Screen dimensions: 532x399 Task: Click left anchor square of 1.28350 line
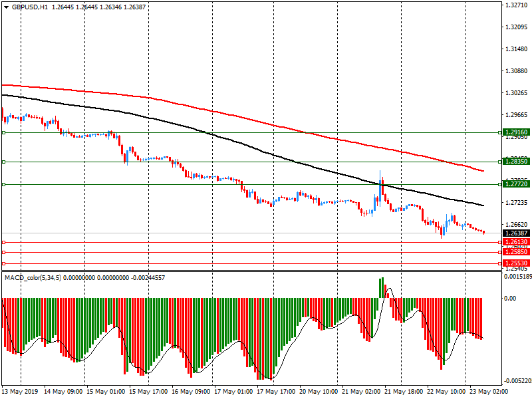click(x=3, y=162)
